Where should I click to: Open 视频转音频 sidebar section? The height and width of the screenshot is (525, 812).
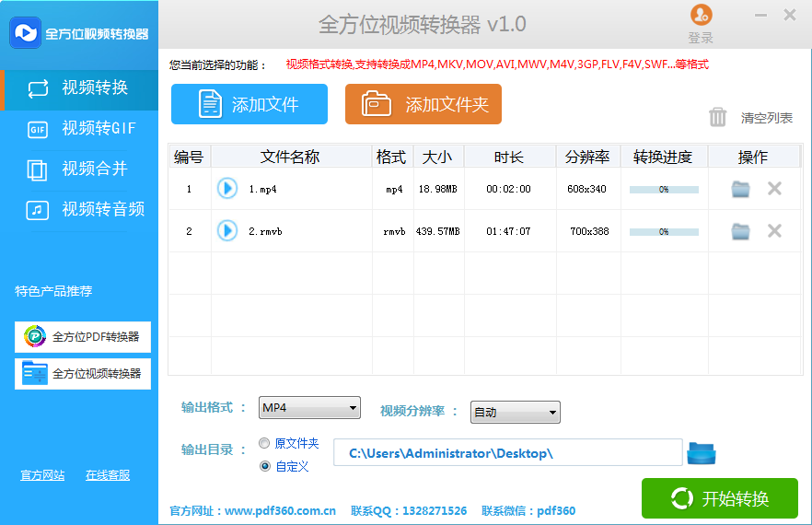(x=79, y=209)
